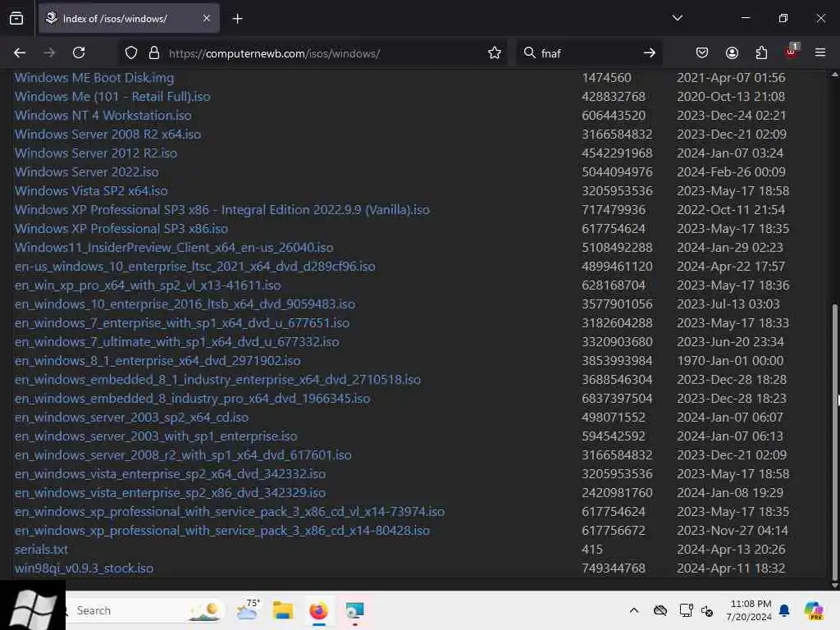
Task: Open en_windows_server_2008_r2_with_sp1 iso link
Action: tap(183, 455)
